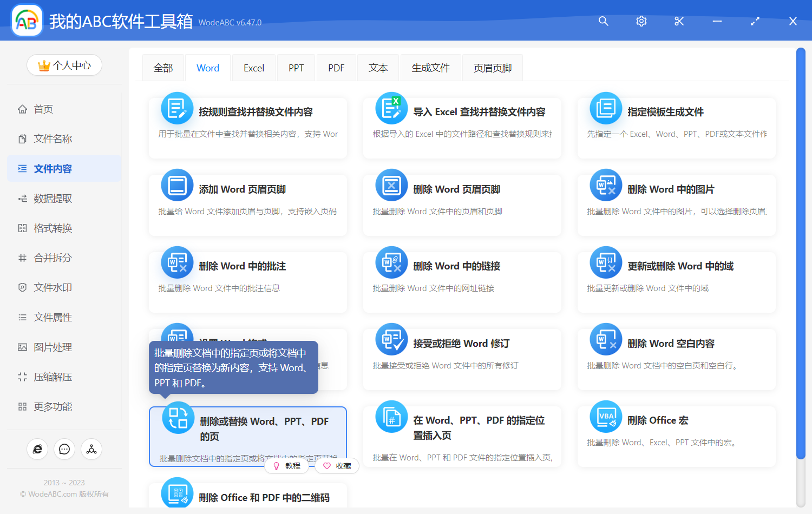Click the 教程 tutorial button
812x514 pixels.
(287, 466)
